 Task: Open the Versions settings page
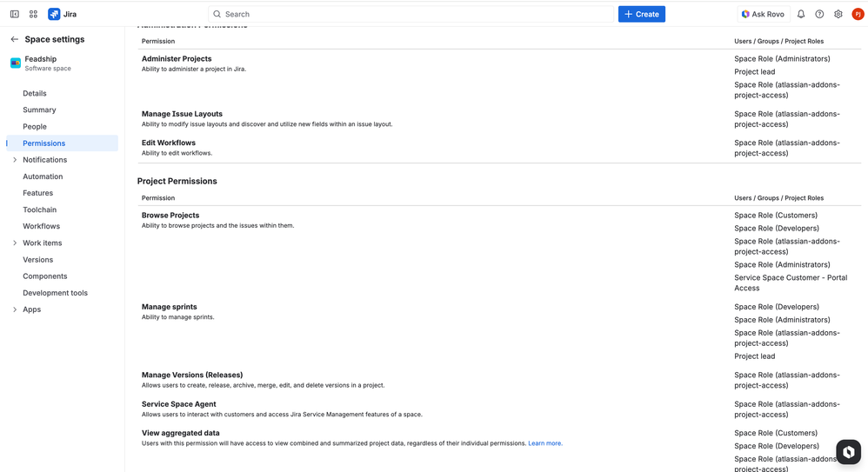[x=37, y=260]
